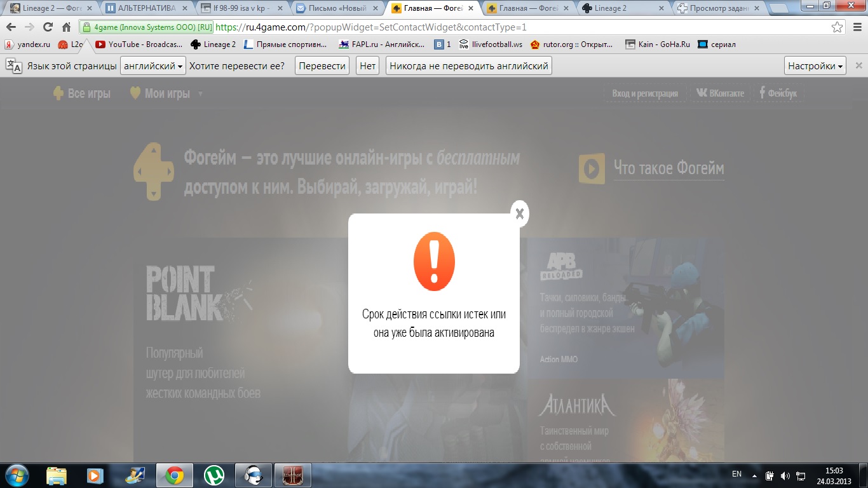Open the volume control in tray

tap(785, 475)
